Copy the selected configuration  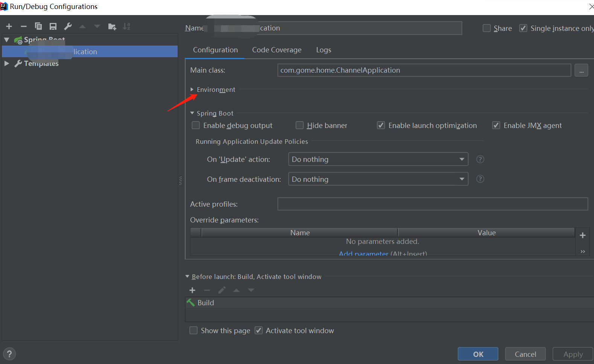[x=38, y=26]
